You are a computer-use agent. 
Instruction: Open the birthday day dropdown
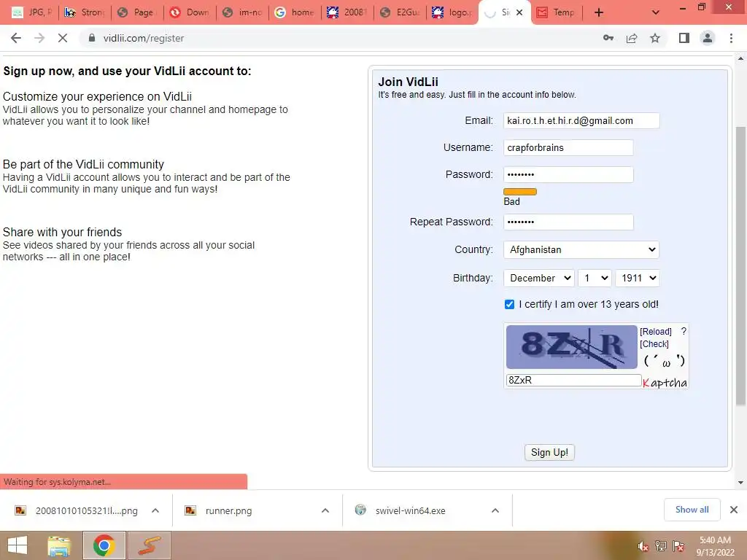594,278
